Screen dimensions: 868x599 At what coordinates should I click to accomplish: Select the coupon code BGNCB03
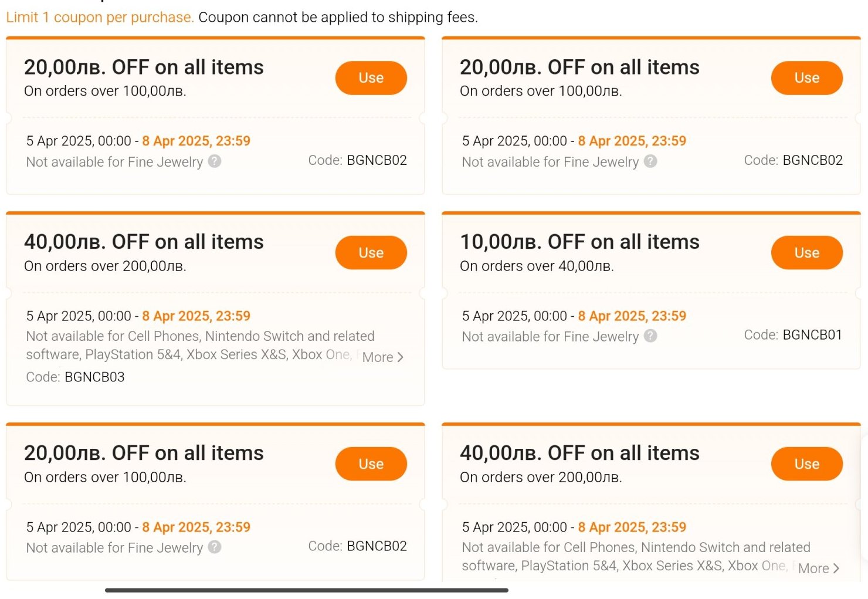[x=94, y=377]
